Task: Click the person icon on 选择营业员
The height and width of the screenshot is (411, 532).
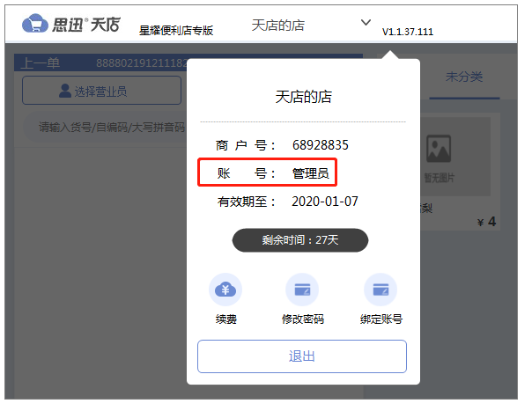Action: coord(64,91)
